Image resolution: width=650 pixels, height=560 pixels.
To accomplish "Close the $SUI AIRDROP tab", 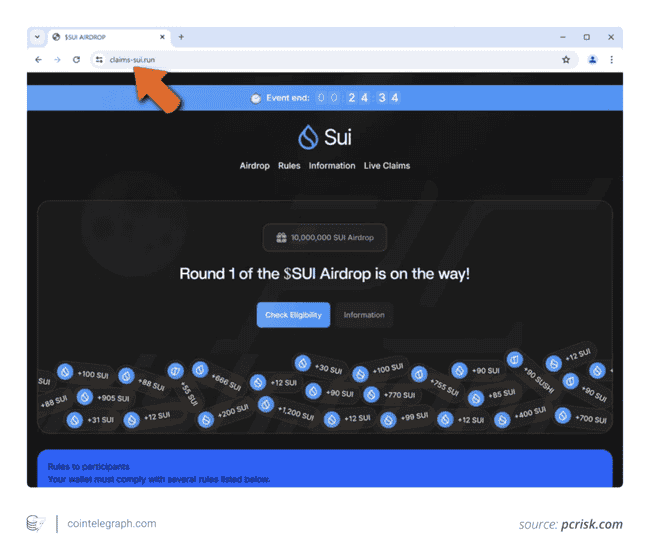I will click(x=162, y=37).
